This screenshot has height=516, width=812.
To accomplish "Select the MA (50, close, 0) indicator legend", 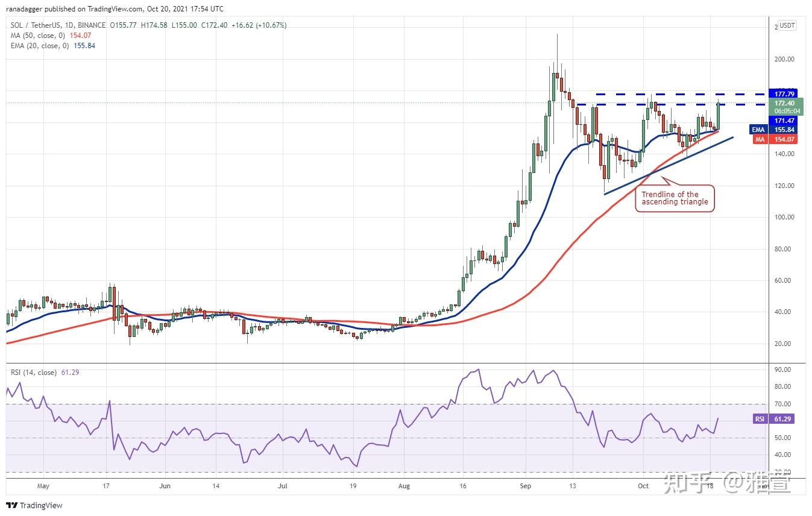I will tap(37, 36).
